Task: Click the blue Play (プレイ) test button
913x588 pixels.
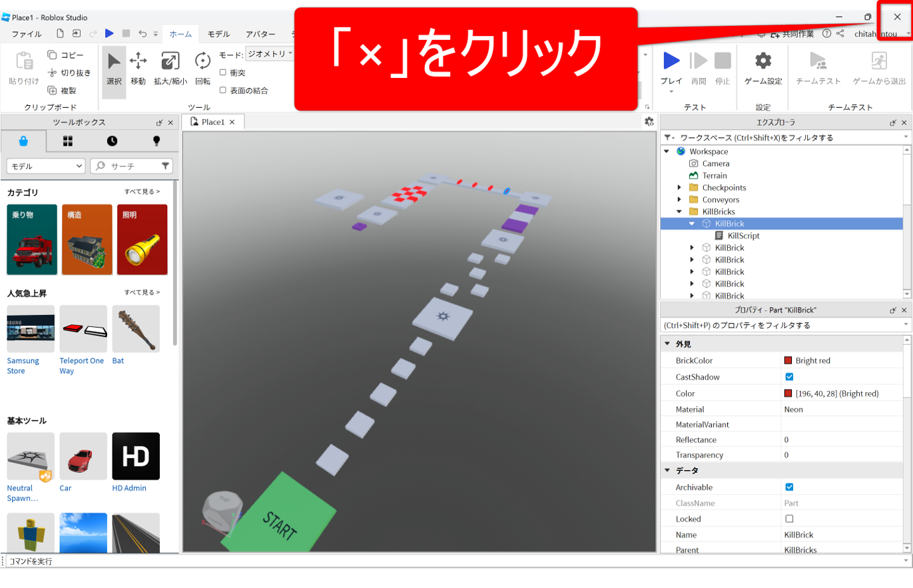Action: tap(671, 62)
